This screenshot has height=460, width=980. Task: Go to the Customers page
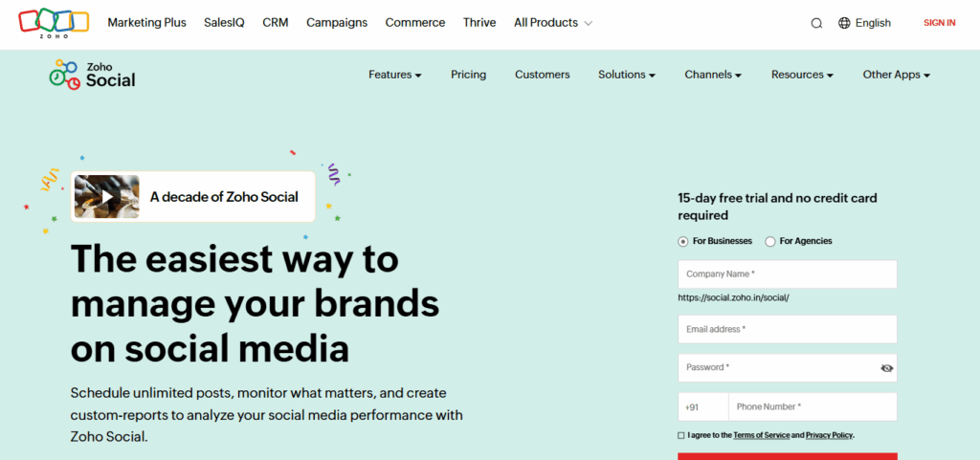tap(543, 75)
